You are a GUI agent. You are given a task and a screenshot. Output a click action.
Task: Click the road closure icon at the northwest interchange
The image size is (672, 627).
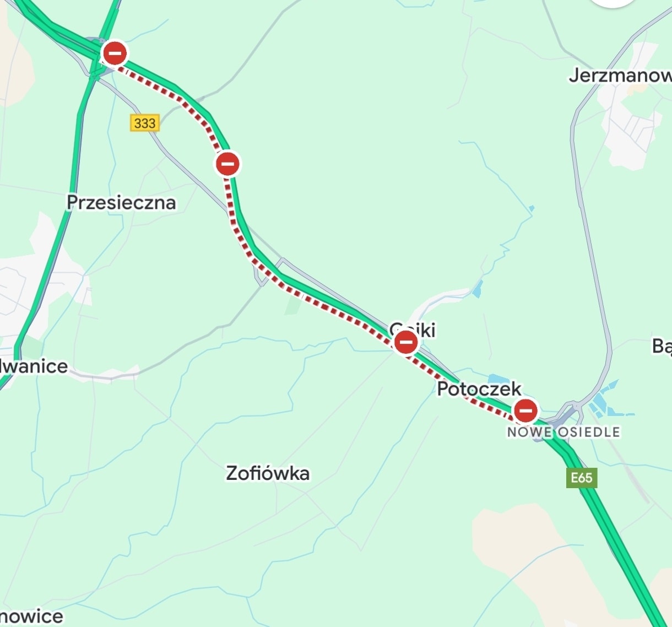pyautogui.click(x=115, y=53)
